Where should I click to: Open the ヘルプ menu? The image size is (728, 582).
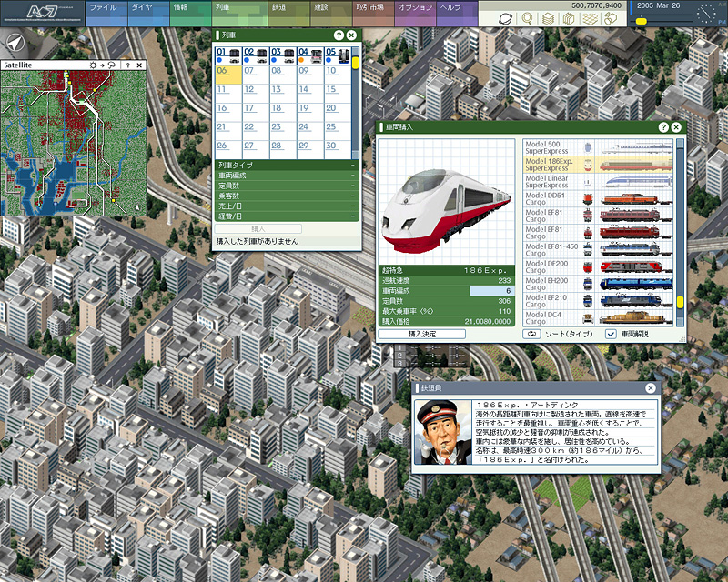457,13
